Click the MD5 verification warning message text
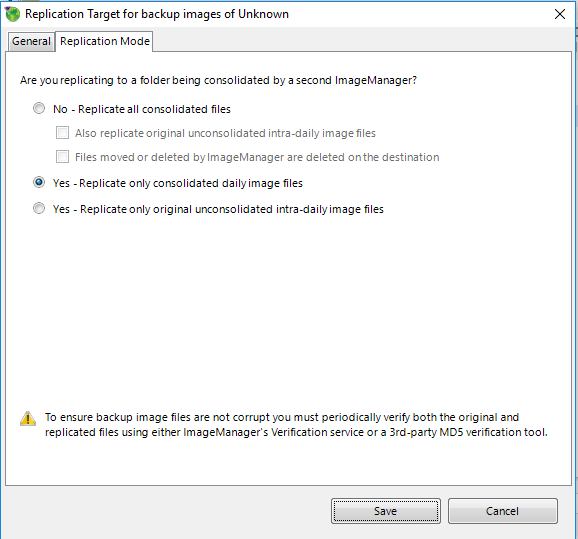Viewport: 578px width, 539px height. point(296,425)
